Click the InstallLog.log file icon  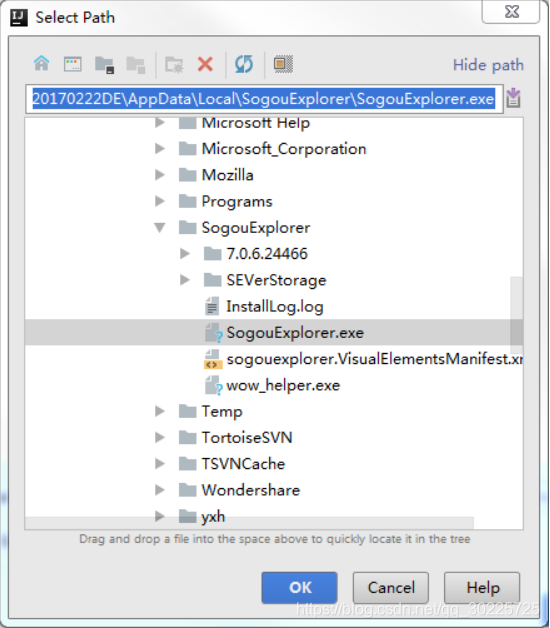coord(212,306)
